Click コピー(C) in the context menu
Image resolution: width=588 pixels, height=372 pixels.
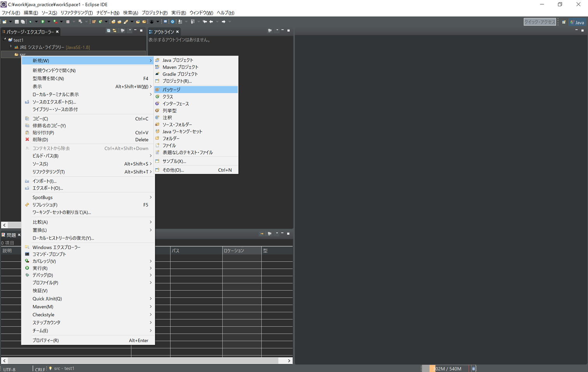[88, 119]
